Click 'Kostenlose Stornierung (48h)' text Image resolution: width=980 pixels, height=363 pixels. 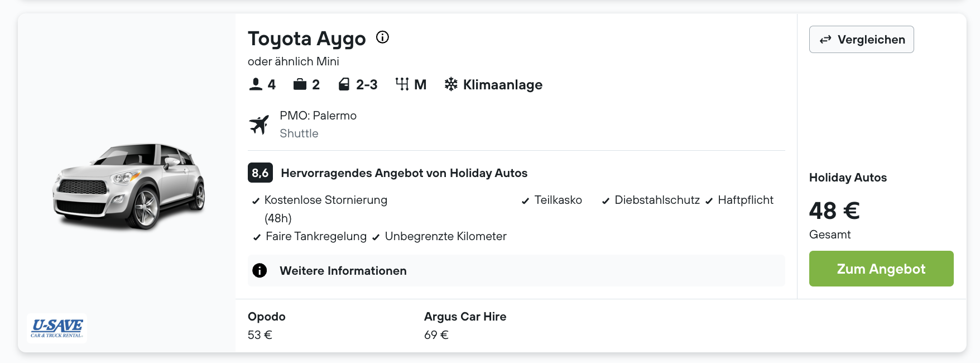[326, 209]
